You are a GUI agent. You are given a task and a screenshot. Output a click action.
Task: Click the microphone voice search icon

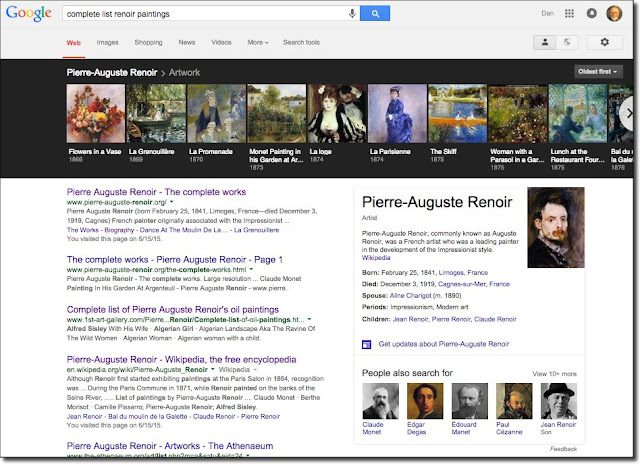point(352,13)
